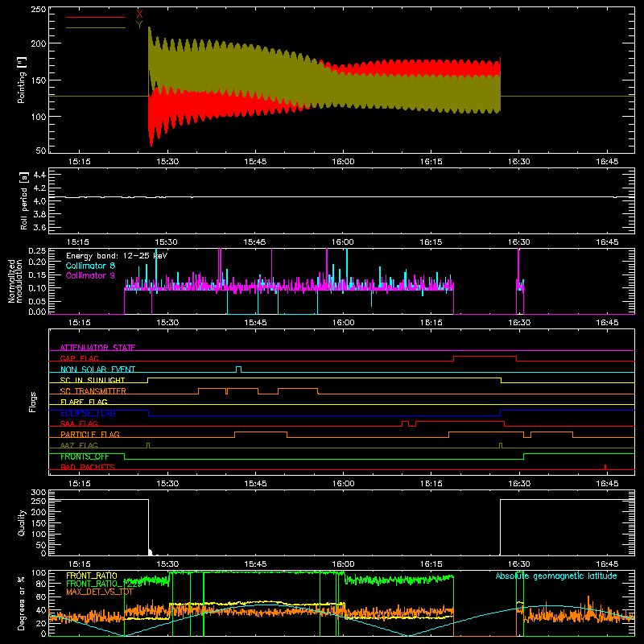644x644 pixels.
Task: Click 15:15 time label under Quality plot
Action: [x=79, y=564]
